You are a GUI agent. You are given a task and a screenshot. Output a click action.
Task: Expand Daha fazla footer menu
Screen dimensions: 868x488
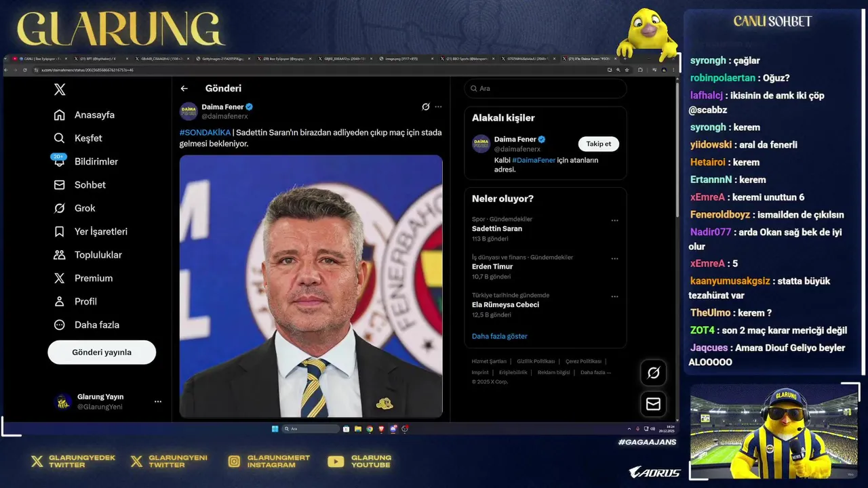(x=595, y=372)
